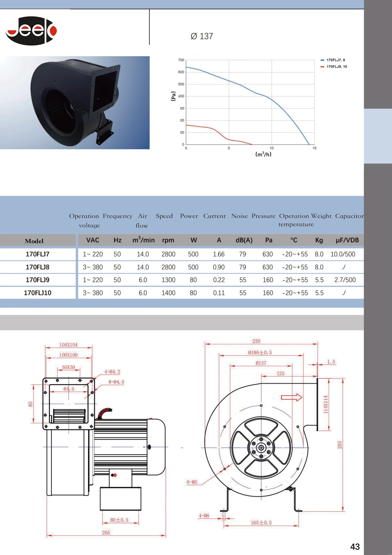
Task: Click the VAC unit header
Action: [93, 240]
